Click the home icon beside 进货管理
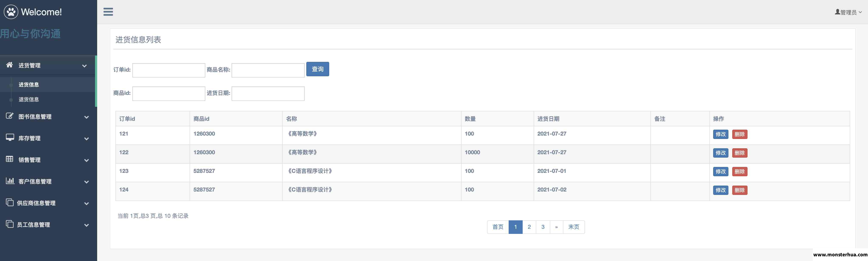This screenshot has height=261, width=868. click(x=9, y=65)
